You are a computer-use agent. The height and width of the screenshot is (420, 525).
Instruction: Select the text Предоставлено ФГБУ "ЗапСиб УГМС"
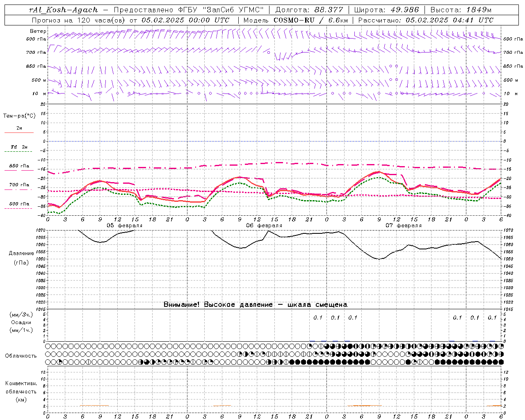pos(189,10)
